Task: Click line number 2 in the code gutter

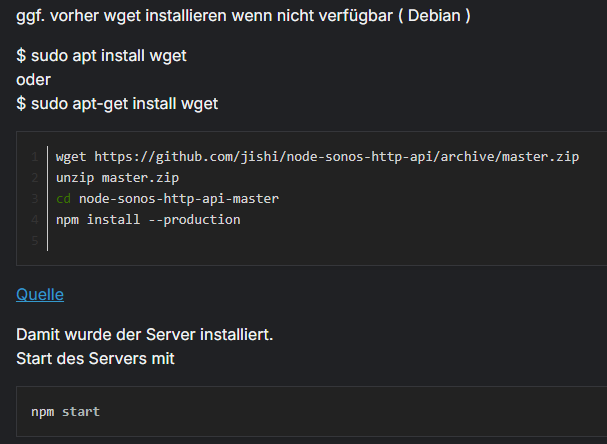Action: point(34,178)
